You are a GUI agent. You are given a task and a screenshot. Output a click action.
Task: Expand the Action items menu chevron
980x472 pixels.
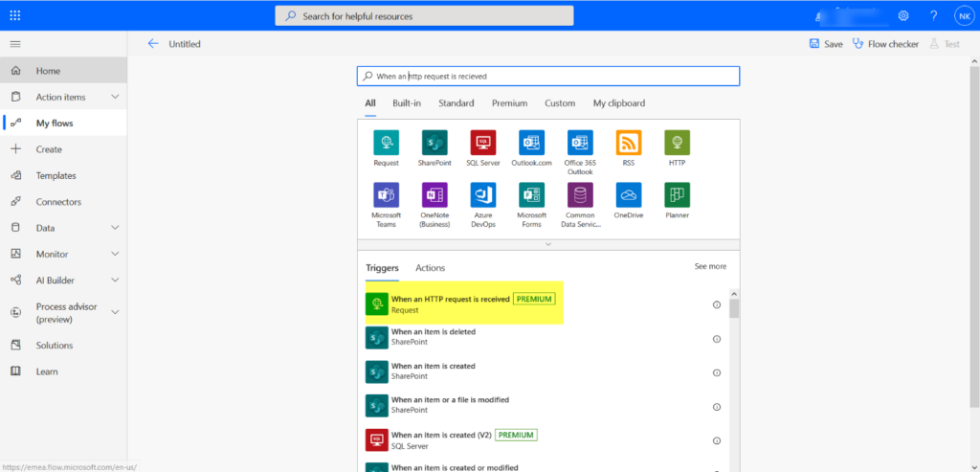[x=115, y=97]
